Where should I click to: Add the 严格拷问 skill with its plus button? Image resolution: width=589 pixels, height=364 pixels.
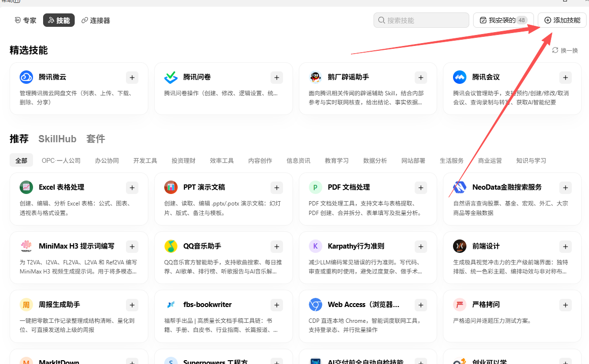(x=566, y=305)
